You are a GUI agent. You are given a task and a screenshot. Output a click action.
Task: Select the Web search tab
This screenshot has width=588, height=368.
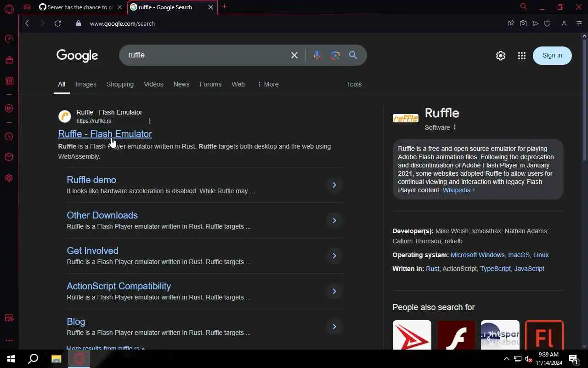(x=238, y=84)
